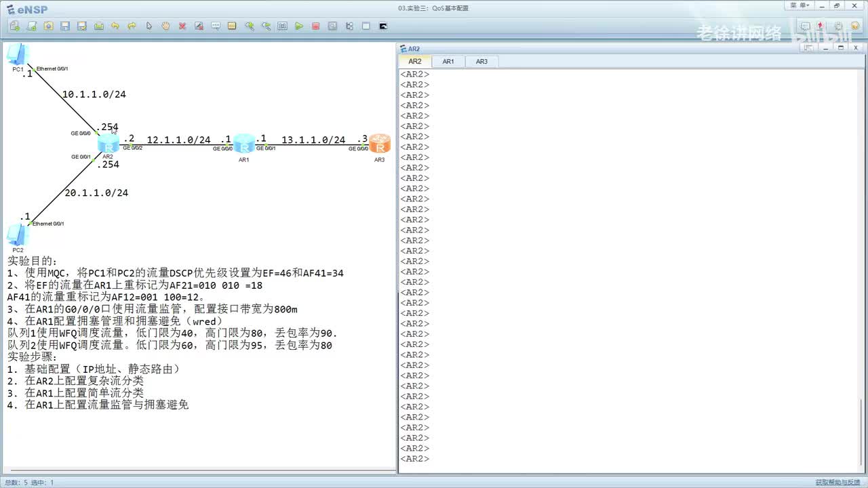
Task: Open the help icon in eNSP
Action: point(854,26)
